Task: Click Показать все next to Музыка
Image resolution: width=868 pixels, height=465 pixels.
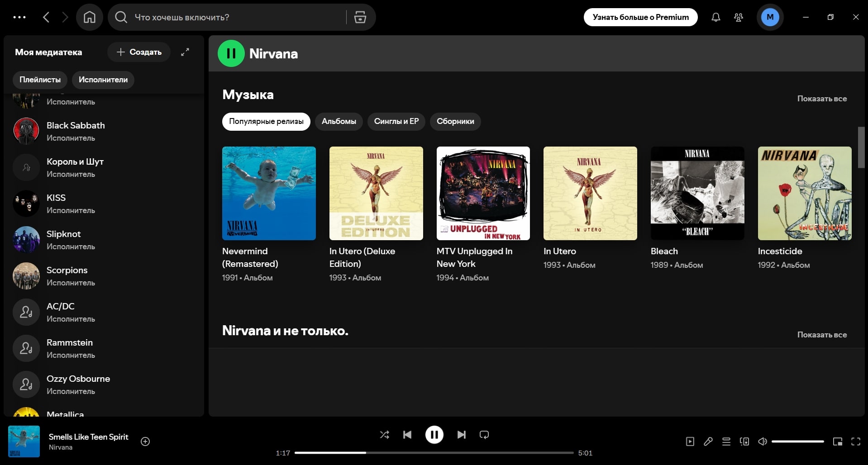Action: (x=822, y=99)
